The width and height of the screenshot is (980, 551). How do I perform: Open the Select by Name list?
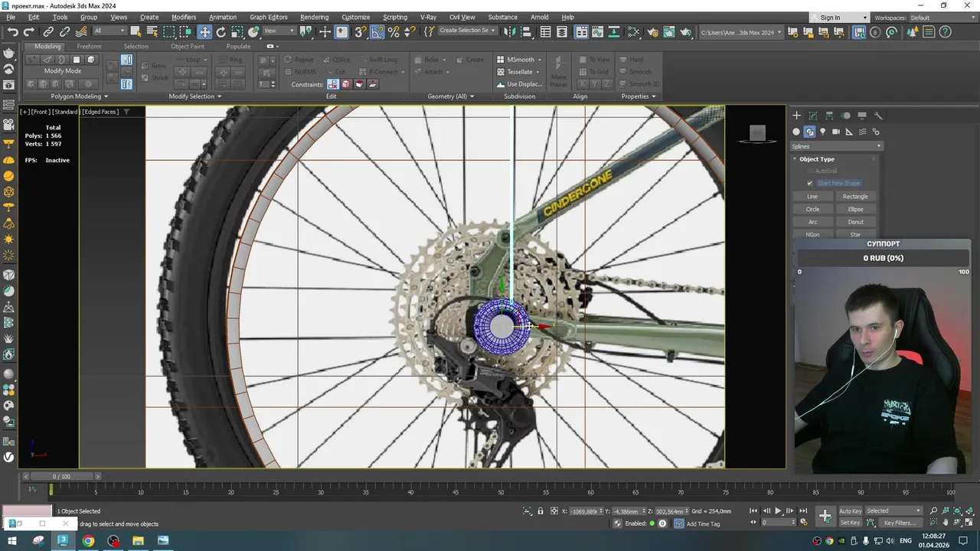tap(152, 31)
